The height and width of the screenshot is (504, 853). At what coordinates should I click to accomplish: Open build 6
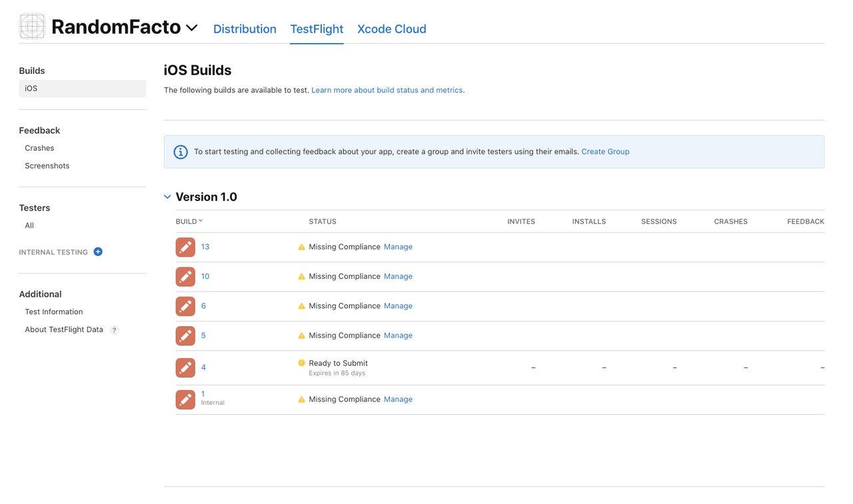click(203, 306)
